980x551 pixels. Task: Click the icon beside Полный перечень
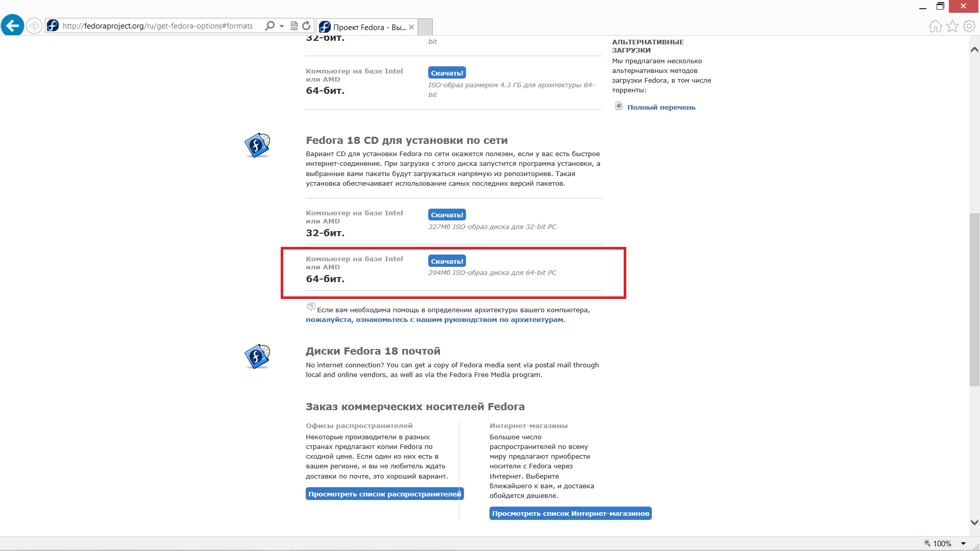click(619, 106)
